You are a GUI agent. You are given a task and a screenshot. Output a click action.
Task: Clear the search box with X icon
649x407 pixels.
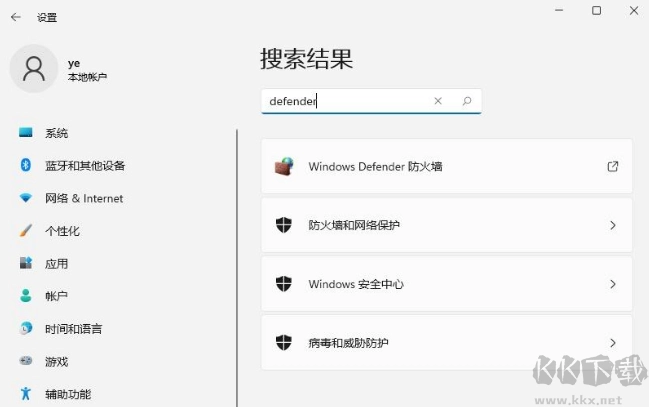coord(438,101)
